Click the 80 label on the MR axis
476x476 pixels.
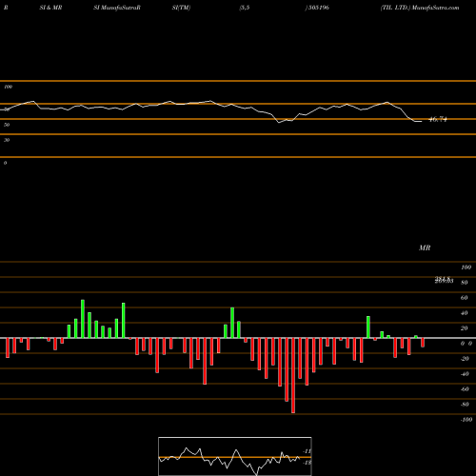tap(465, 283)
